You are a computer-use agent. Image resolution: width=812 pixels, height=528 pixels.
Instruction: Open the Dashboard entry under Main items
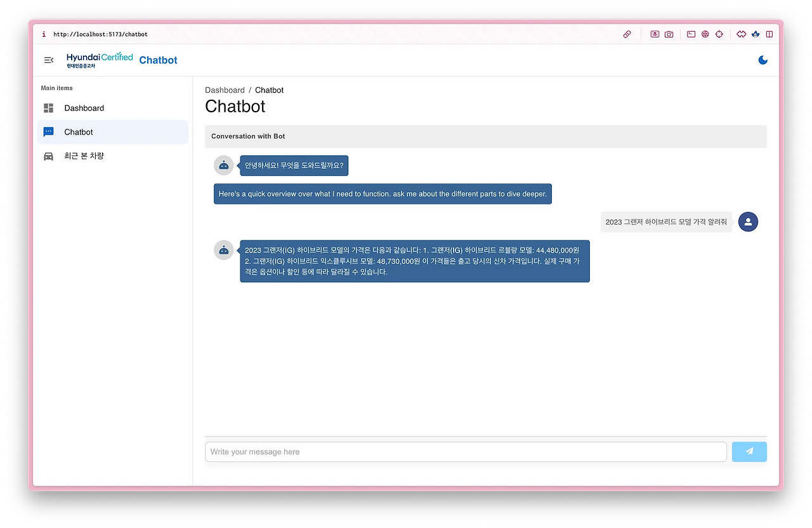84,108
